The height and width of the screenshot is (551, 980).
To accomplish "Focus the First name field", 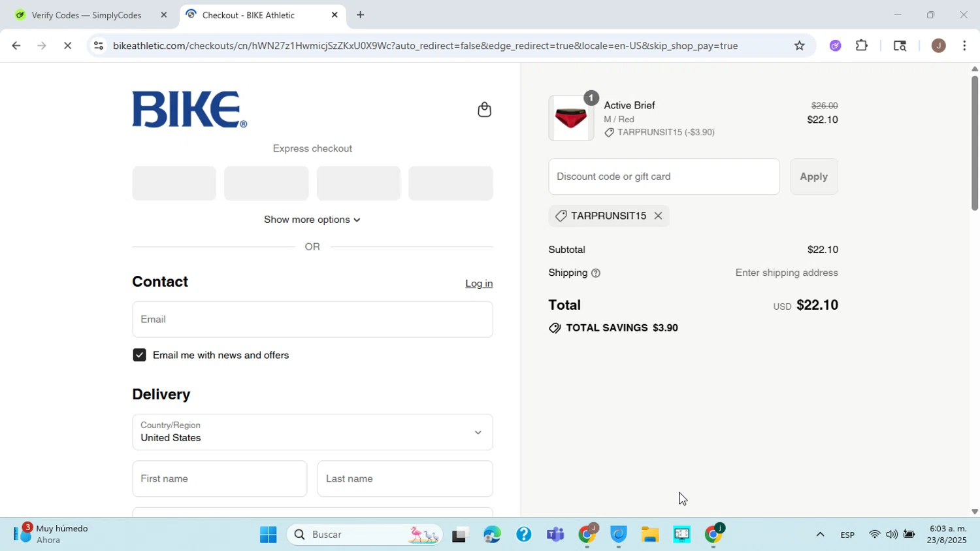I will pos(220,479).
